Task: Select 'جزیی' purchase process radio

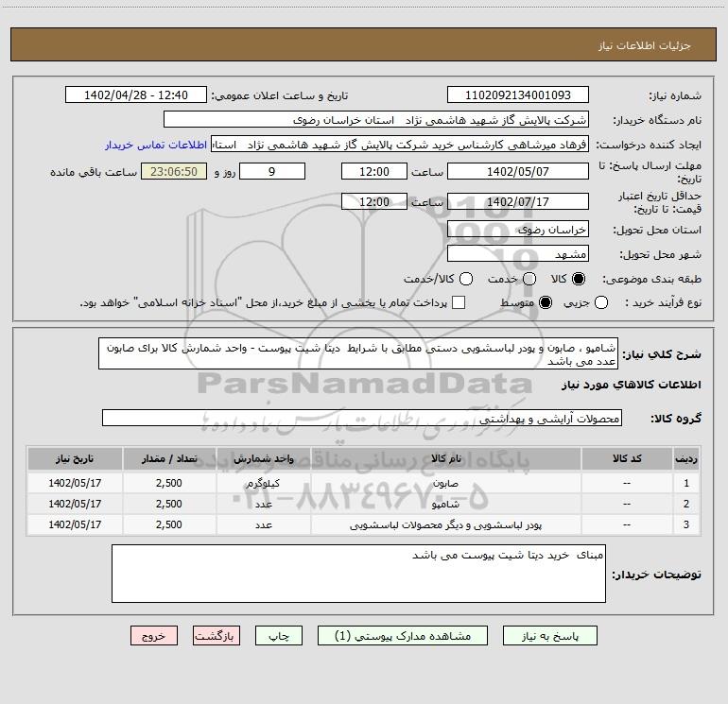Action: click(x=603, y=302)
